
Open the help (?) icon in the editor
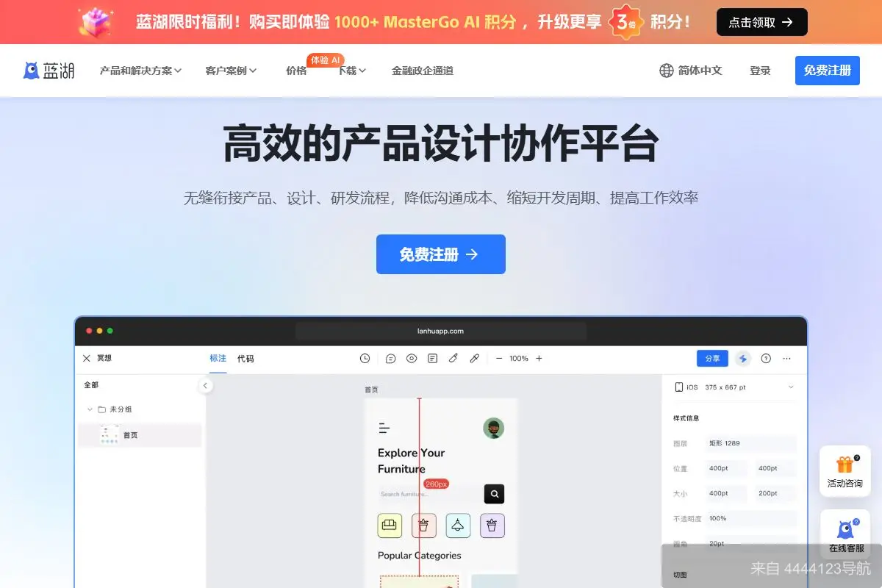765,358
